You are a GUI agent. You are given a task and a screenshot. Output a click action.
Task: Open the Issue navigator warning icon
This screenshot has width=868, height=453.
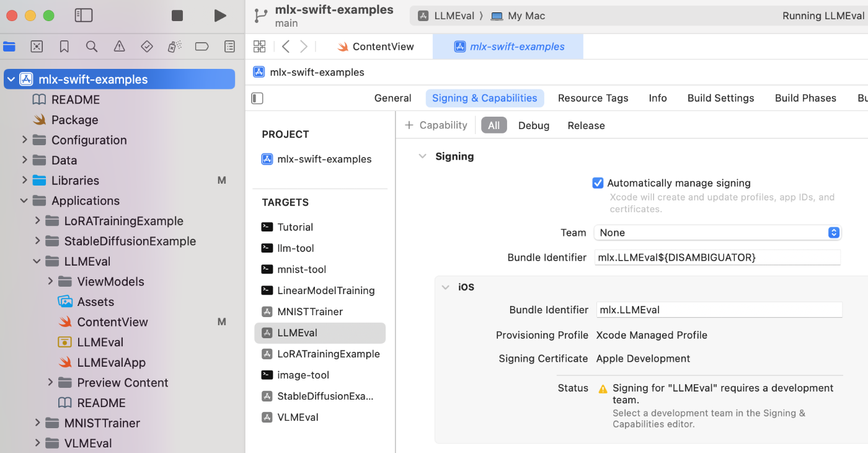[x=120, y=47]
